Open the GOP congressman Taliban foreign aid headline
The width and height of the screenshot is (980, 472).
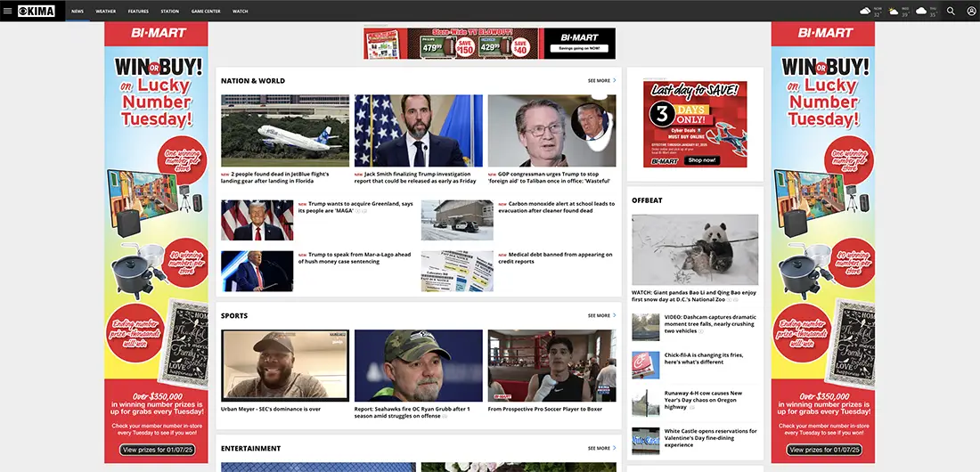pyautogui.click(x=550, y=177)
